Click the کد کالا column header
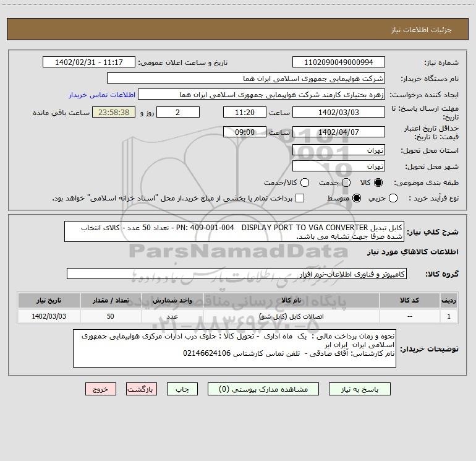Screen dimensions: 476x461 tap(409, 300)
